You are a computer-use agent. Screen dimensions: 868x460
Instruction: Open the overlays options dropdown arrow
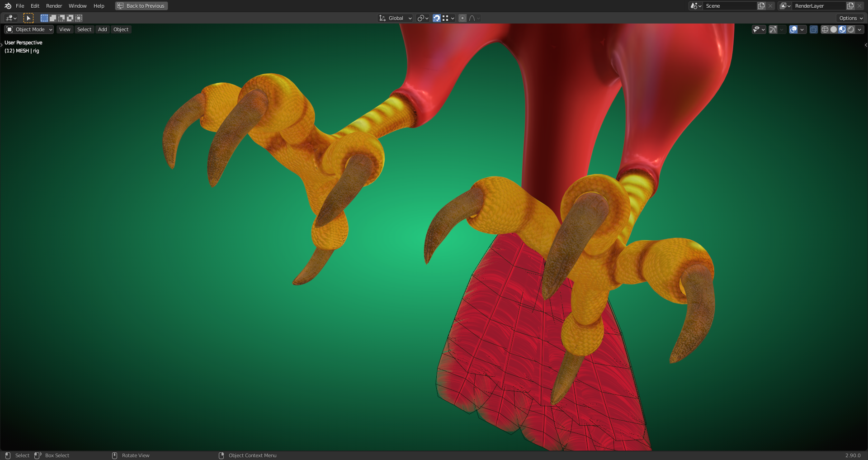(802, 29)
